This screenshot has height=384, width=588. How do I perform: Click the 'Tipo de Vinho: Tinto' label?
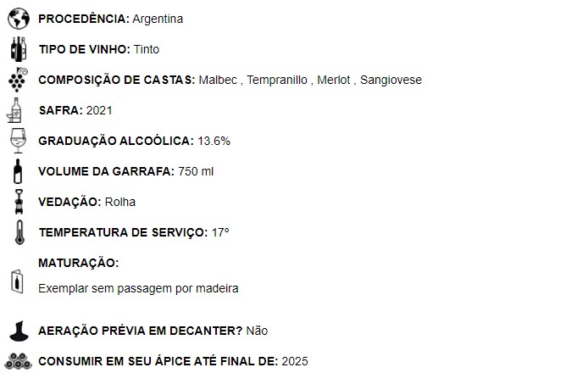pos(98,49)
